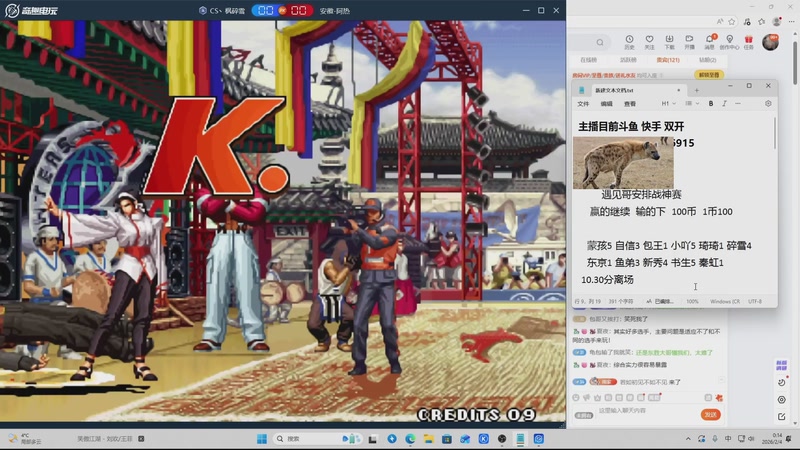The width and height of the screenshot is (800, 450).
Task: Open the emoji smiley picker in chat toolbar
Action: pyautogui.click(x=576, y=397)
